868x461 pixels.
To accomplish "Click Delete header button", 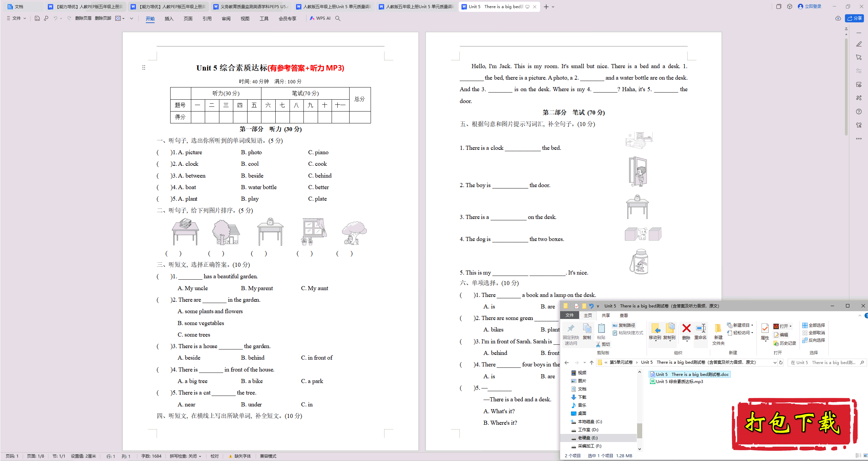I will [83, 18].
